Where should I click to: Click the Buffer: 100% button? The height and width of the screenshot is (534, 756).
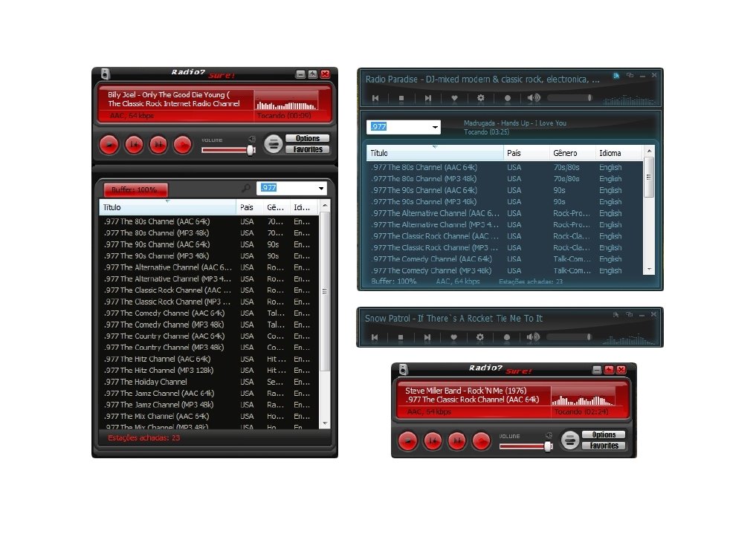click(136, 189)
